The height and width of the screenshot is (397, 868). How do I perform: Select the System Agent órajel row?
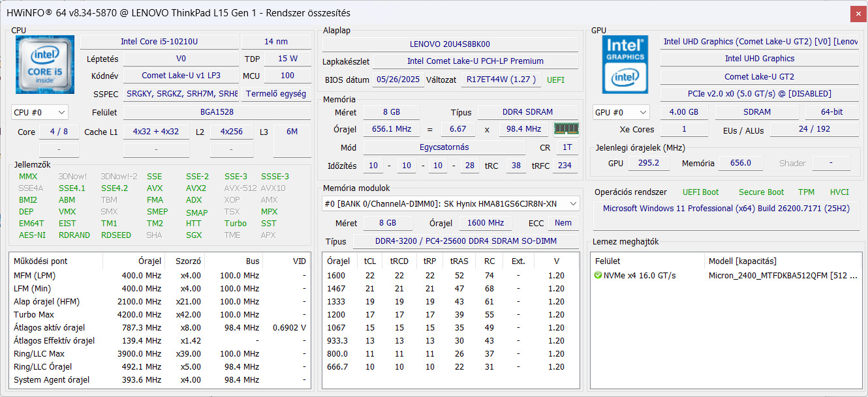coord(161,380)
